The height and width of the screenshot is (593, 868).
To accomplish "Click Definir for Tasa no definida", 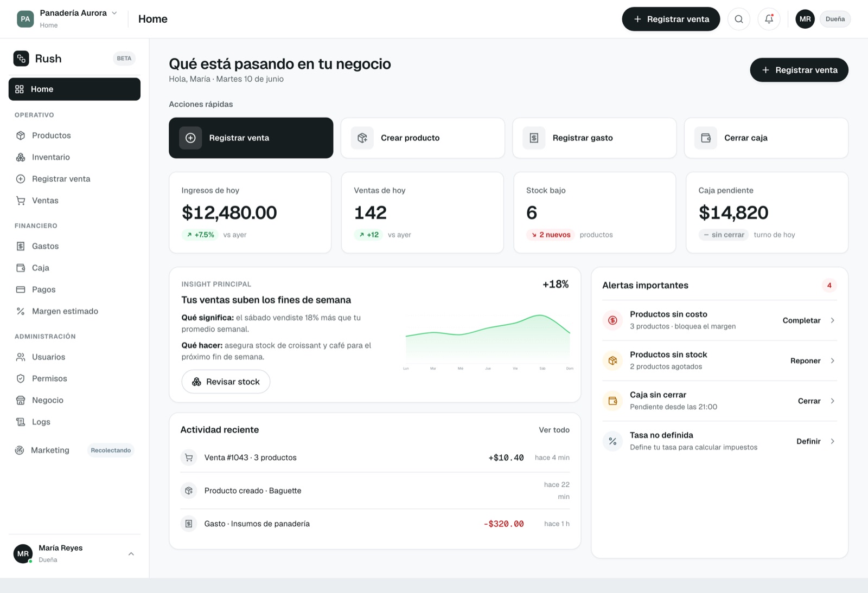I will 808,441.
